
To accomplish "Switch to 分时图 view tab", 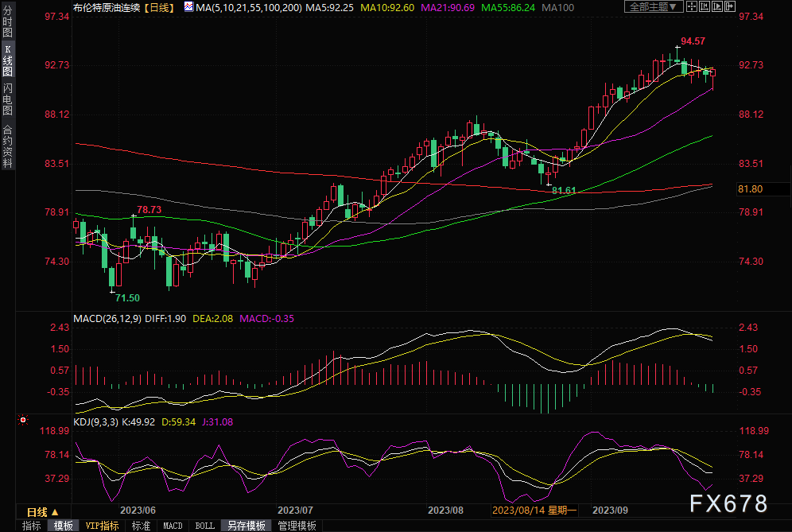I will (x=7, y=21).
